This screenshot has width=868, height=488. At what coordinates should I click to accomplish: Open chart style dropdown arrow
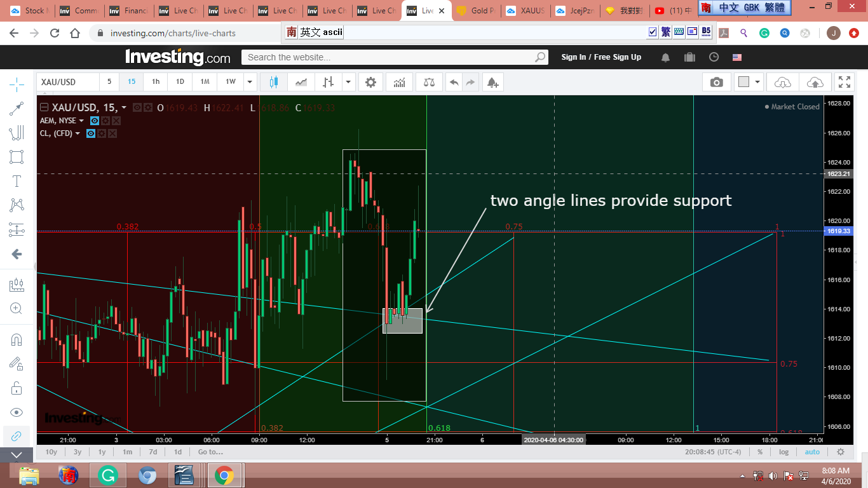[x=348, y=82]
